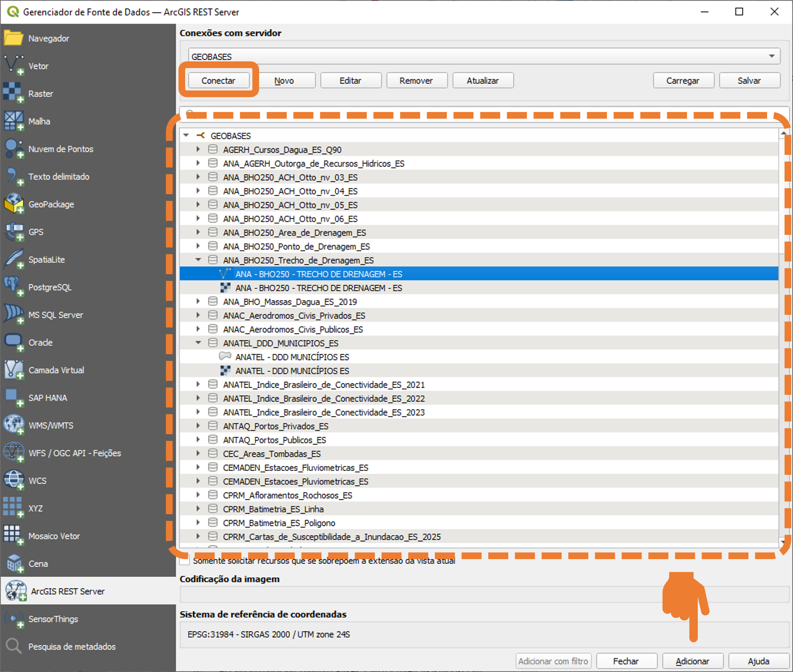The width and height of the screenshot is (793, 672).
Task: Expand ANTAQ_Portos_Privados_ES node
Action: (198, 426)
